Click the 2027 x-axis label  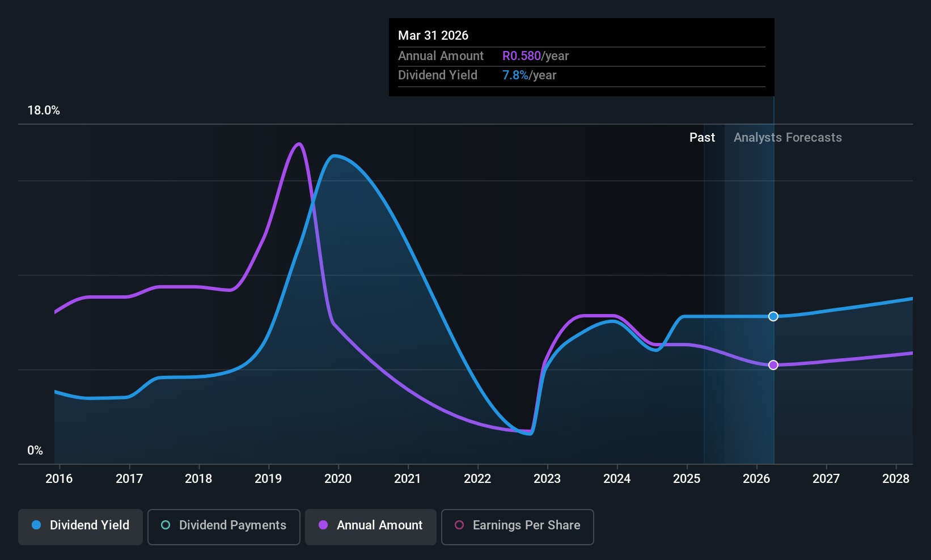tap(826, 479)
